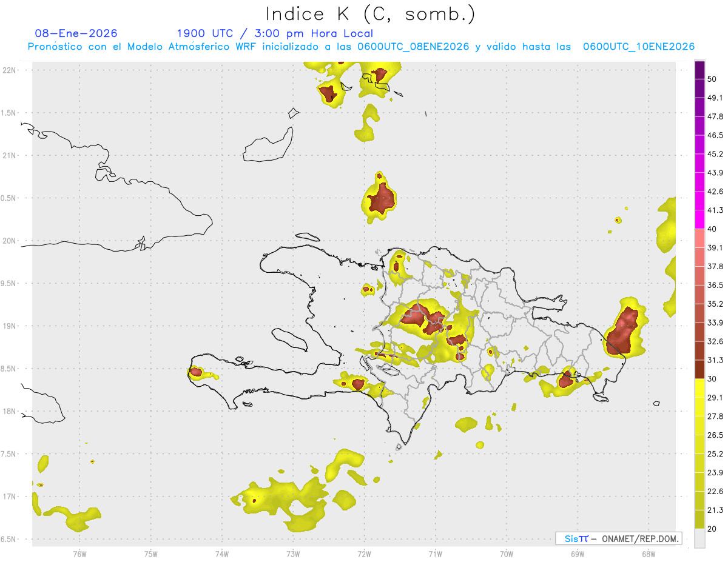This screenshot has height=562, width=728.
Task: Click the dark brown swatch between 30 and 31.3
Action: pos(699,370)
